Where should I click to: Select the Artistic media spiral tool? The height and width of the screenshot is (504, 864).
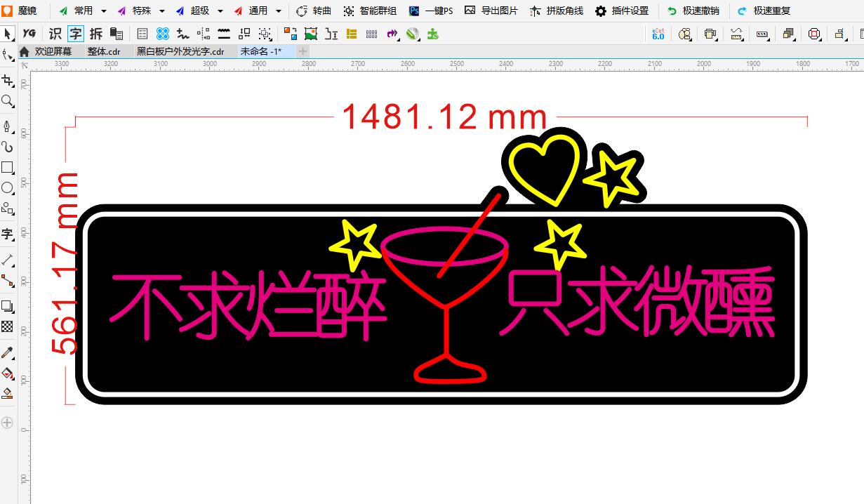pos(7,147)
